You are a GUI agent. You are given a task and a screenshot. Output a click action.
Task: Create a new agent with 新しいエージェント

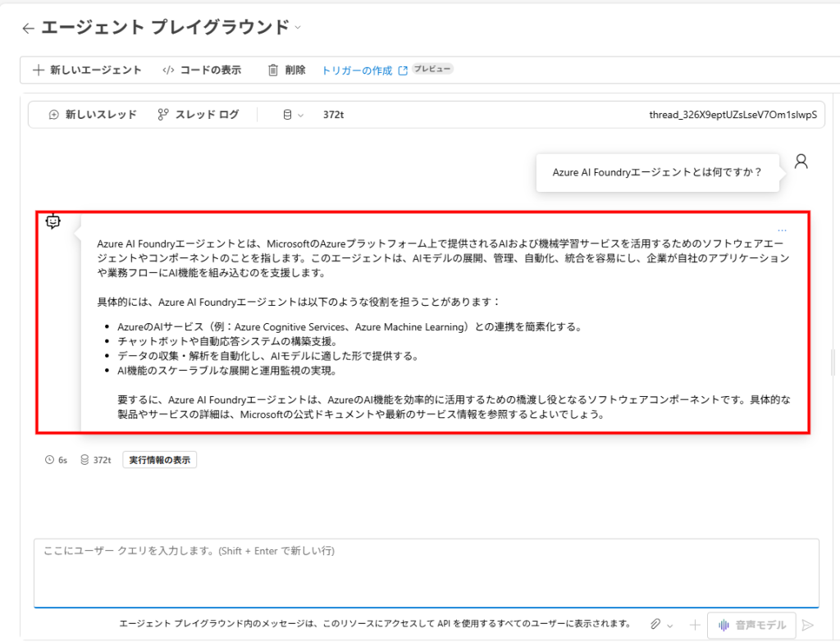tap(87, 70)
